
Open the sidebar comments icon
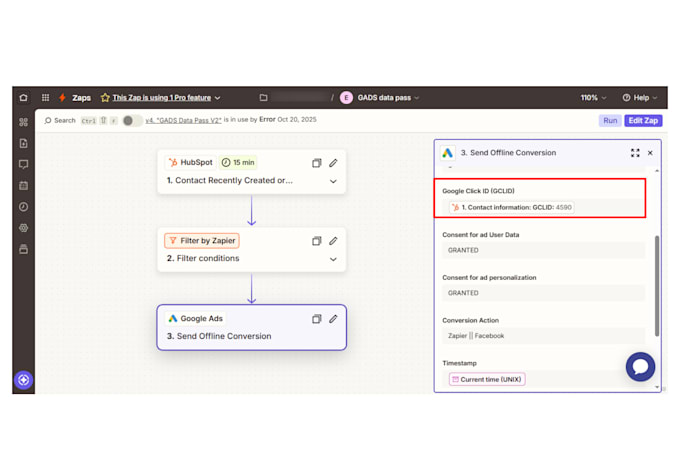[23, 164]
